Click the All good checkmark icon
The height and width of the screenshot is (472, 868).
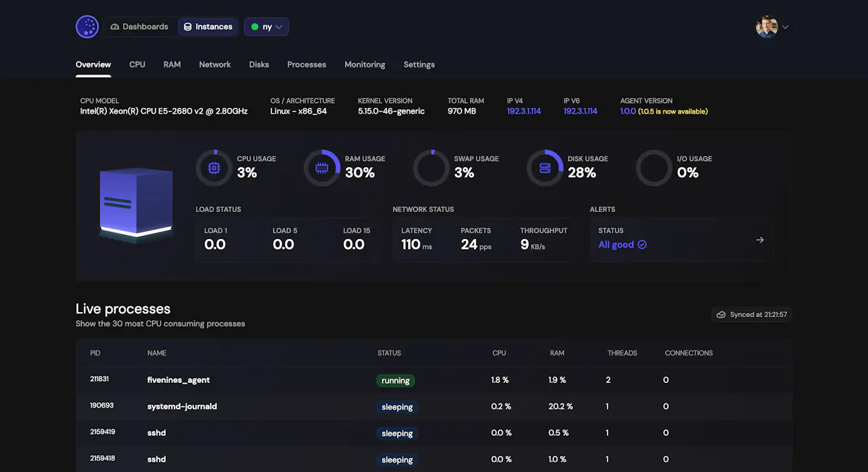(642, 245)
